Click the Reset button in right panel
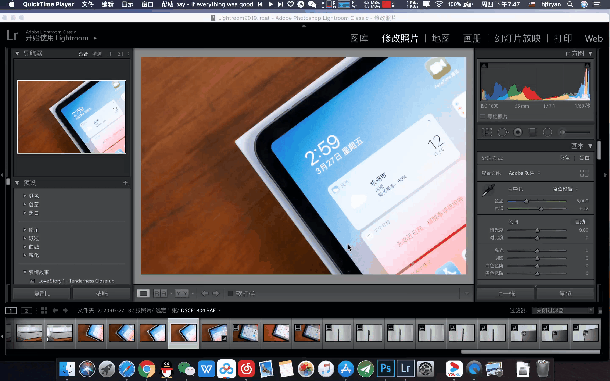The width and height of the screenshot is (610, 381). [x=566, y=293]
